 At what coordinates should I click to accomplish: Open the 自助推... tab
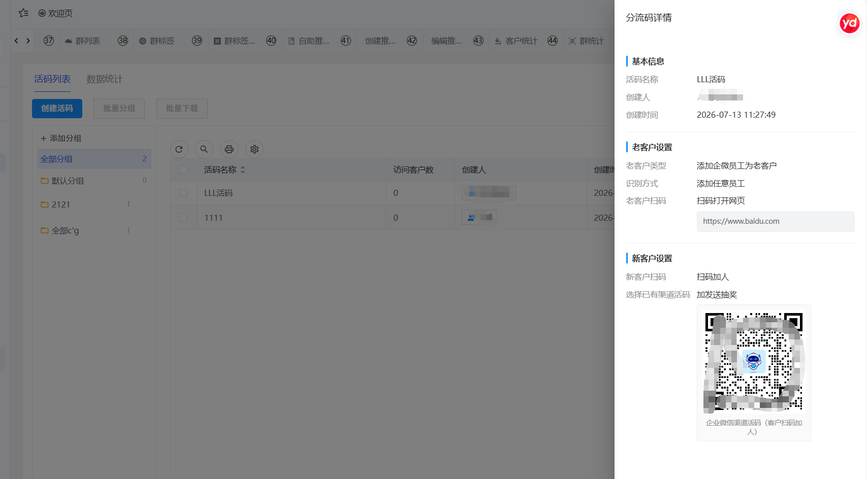click(309, 41)
